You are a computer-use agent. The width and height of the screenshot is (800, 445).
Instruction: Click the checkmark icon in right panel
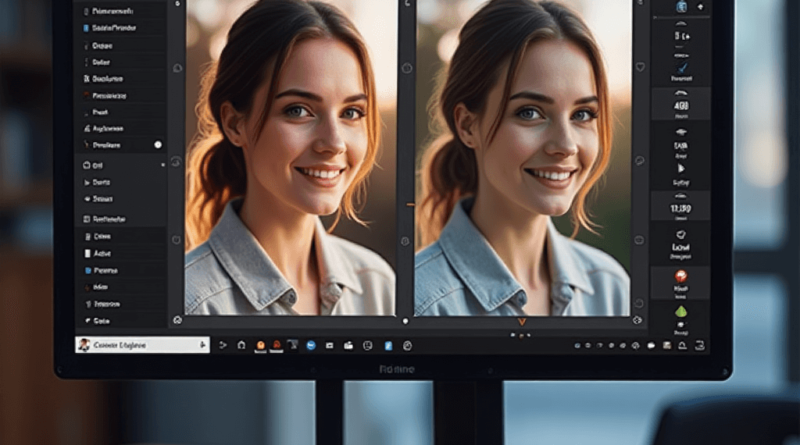[681, 65]
